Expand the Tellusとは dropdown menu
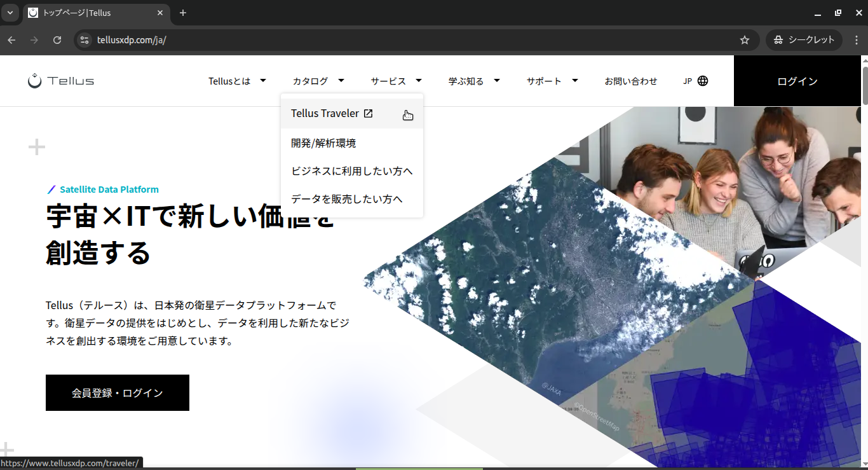The width and height of the screenshot is (868, 470). click(237, 81)
